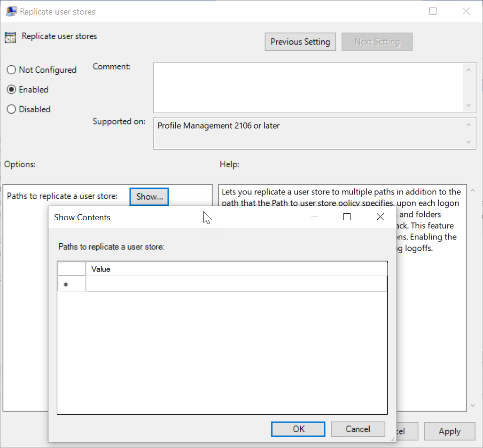Select the Not Configured radio button
The height and width of the screenshot is (448, 483).
[11, 70]
